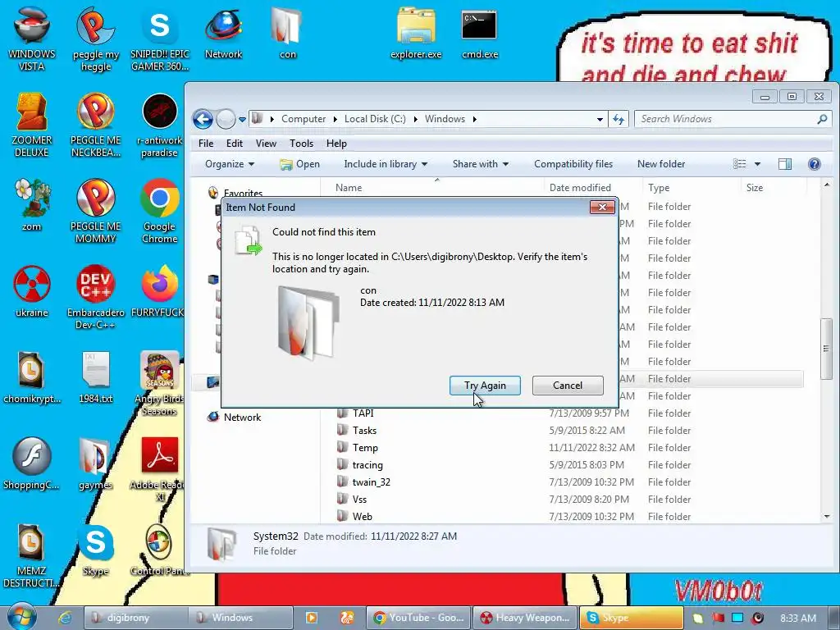Click New folder toolbar button
840x630 pixels.
[x=661, y=164]
